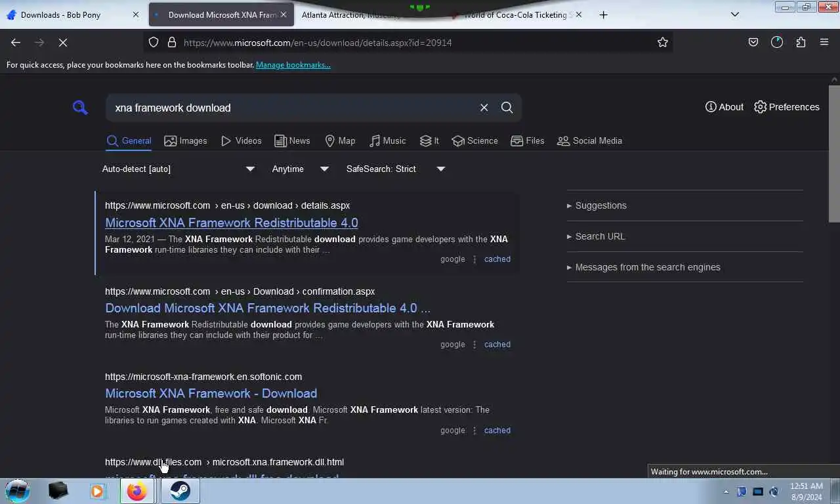Open the Windows Start menu

pos(18,491)
